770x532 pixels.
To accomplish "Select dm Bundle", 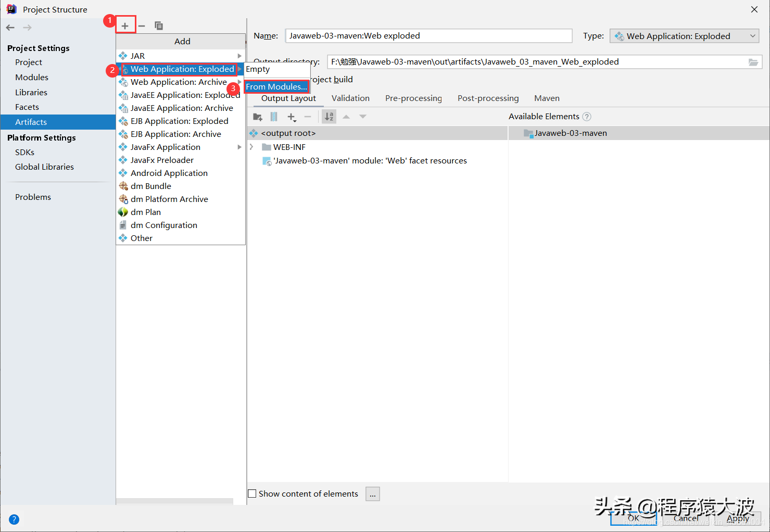I will 180,186.
